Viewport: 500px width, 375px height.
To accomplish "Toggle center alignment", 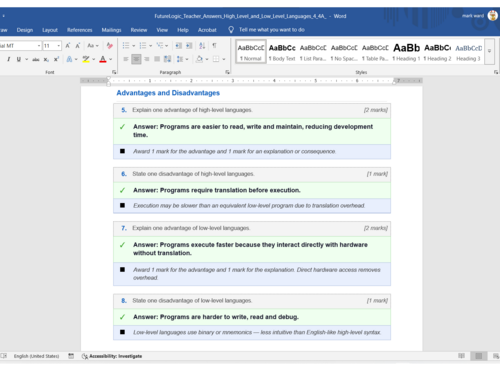I will pyautogui.click(x=136, y=59).
